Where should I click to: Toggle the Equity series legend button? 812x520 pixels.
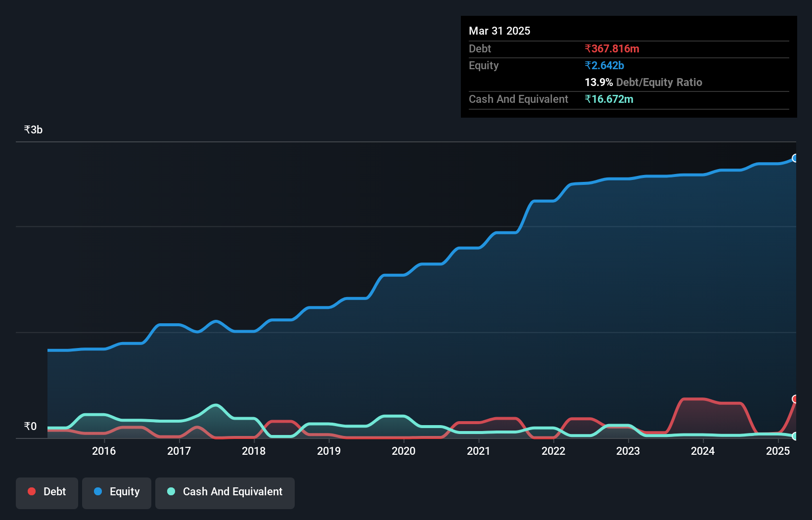coord(117,493)
